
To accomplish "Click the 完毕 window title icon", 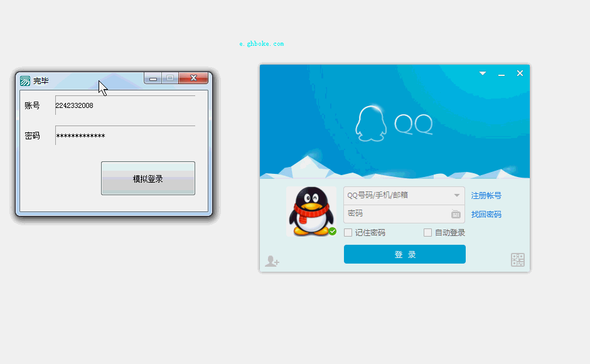I will 25,81.
